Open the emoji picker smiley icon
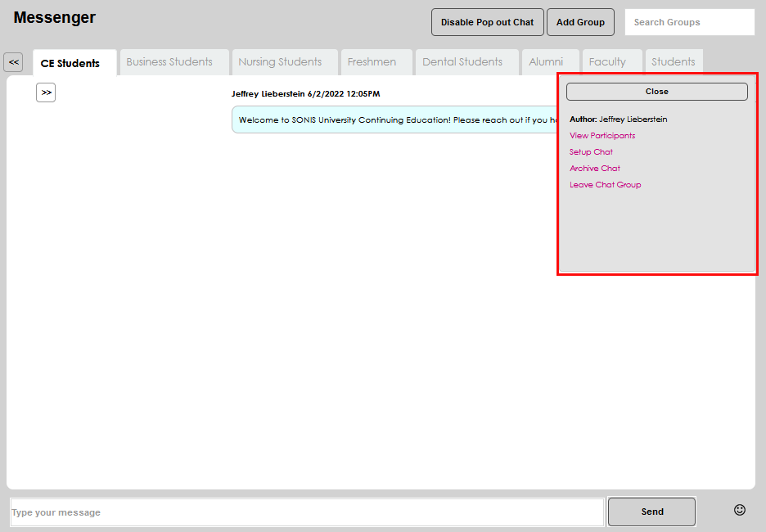766x532 pixels. 740,510
